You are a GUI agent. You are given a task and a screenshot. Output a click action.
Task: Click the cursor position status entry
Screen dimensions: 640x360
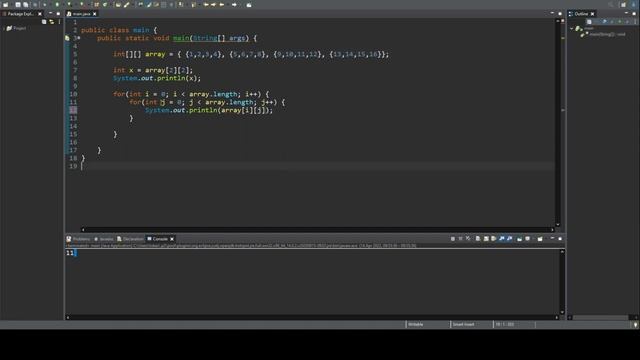(x=505, y=324)
